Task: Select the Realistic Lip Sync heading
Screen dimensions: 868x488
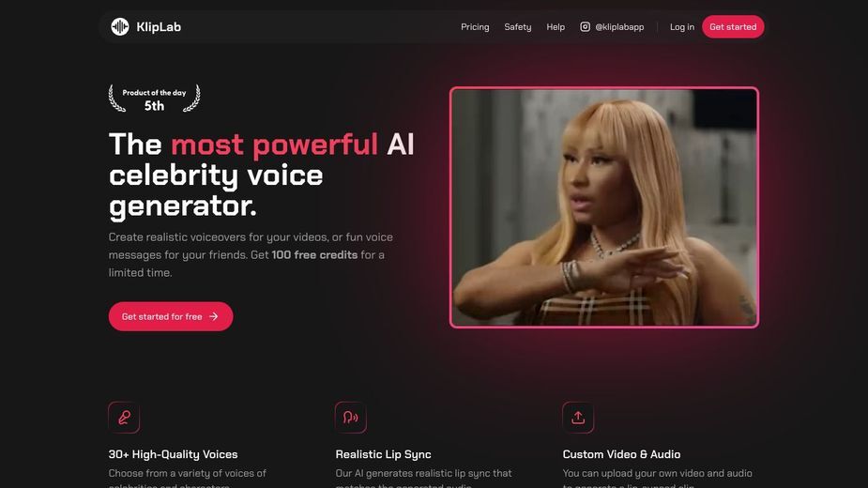Action: pos(383,454)
